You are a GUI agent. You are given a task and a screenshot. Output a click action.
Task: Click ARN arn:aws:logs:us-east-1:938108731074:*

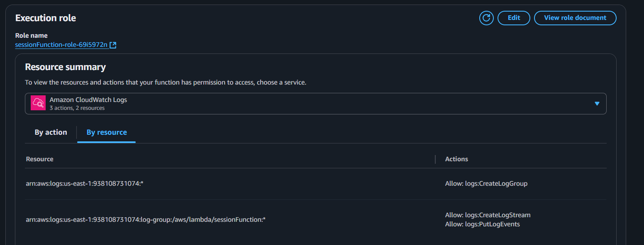(85, 184)
